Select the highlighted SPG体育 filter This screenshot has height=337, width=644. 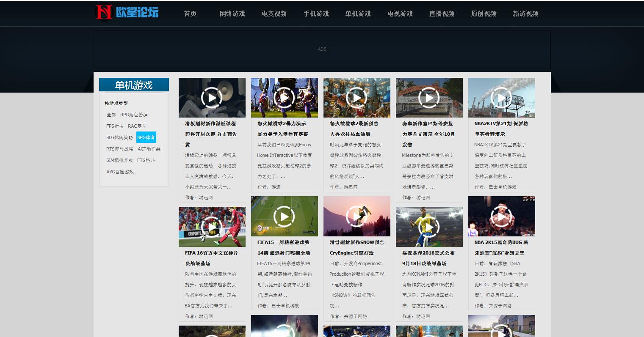(146, 137)
